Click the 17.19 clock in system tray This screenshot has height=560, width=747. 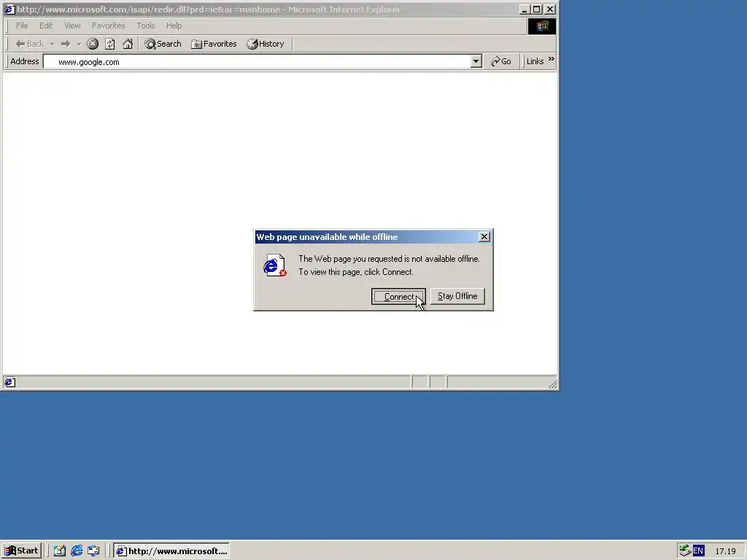pyautogui.click(x=726, y=551)
